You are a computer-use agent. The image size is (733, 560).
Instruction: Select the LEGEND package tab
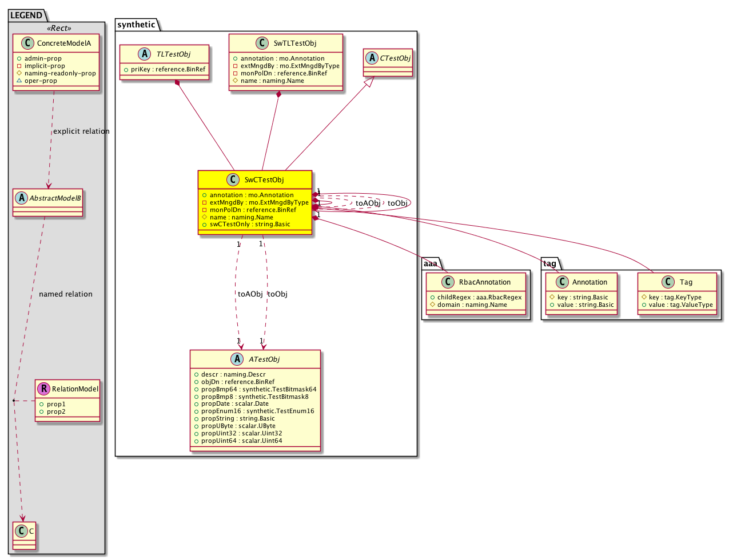tap(26, 15)
